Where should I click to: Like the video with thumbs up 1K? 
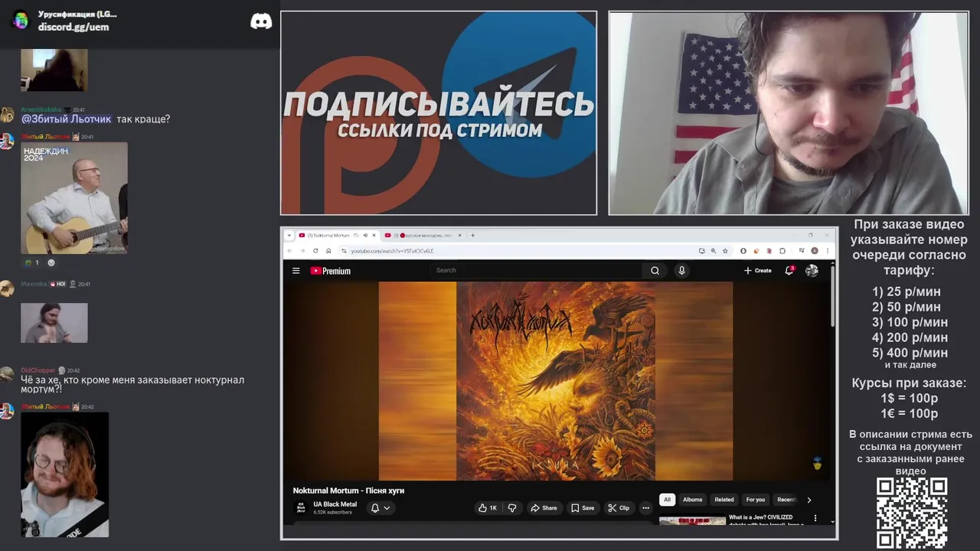coord(487,507)
